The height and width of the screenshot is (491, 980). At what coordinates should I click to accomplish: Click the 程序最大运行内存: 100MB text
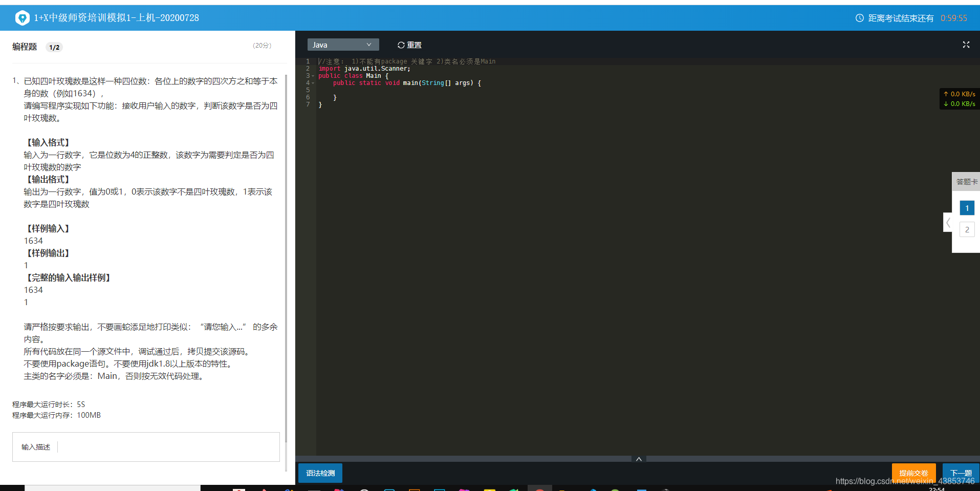(x=56, y=415)
